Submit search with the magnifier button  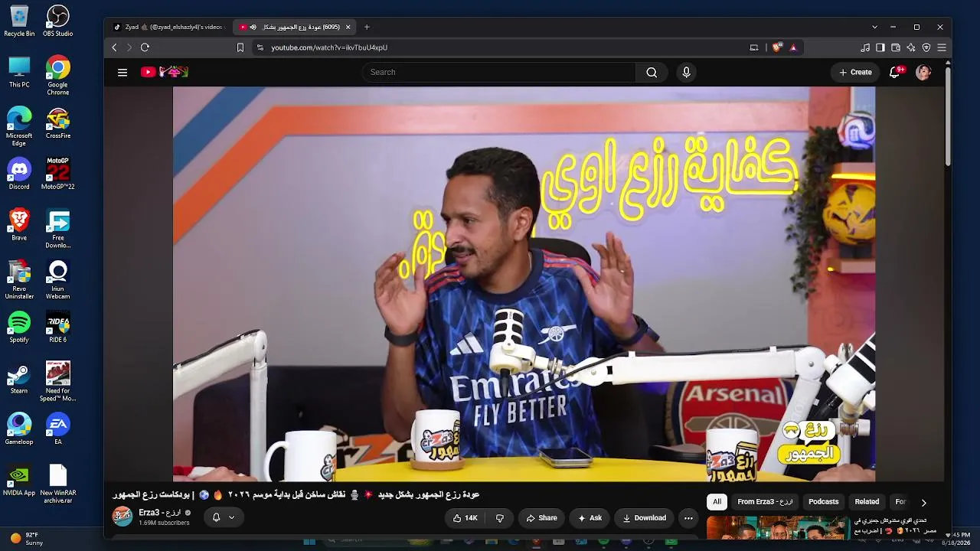[x=652, y=72]
